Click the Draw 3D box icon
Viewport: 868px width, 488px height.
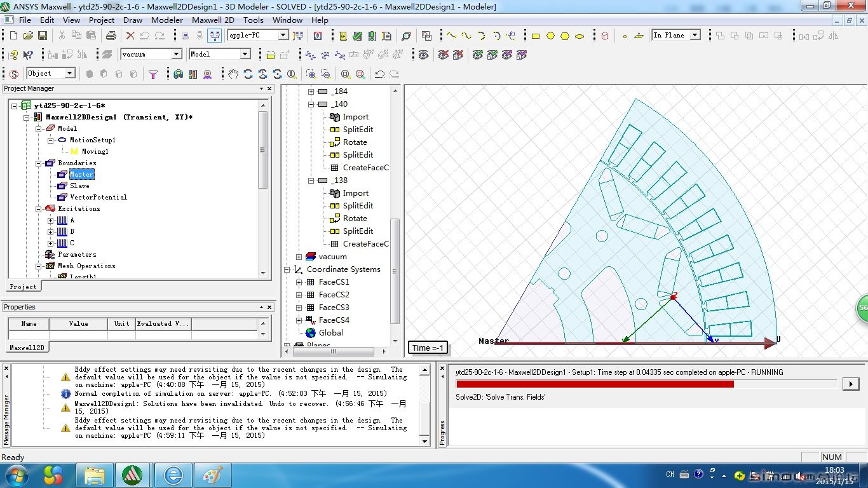pos(604,36)
